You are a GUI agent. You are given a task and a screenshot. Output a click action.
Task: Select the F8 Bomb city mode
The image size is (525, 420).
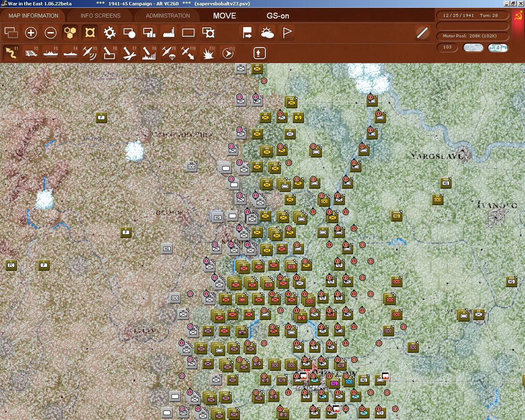[149, 53]
